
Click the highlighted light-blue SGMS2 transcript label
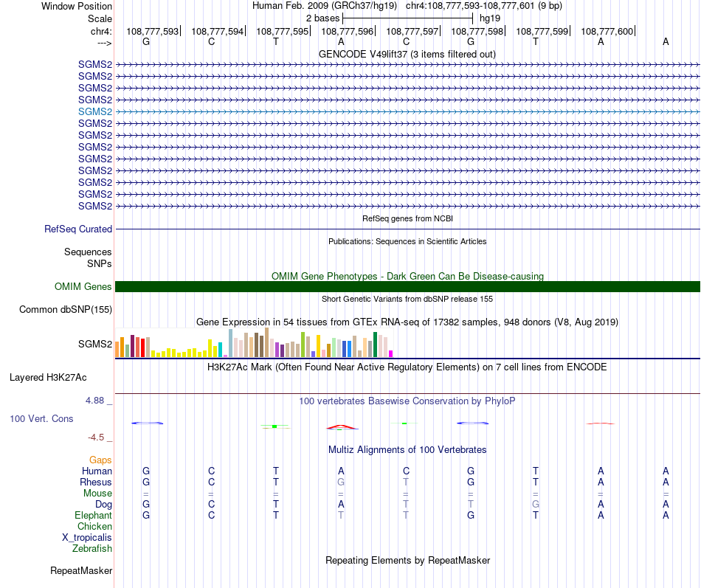coord(94,112)
